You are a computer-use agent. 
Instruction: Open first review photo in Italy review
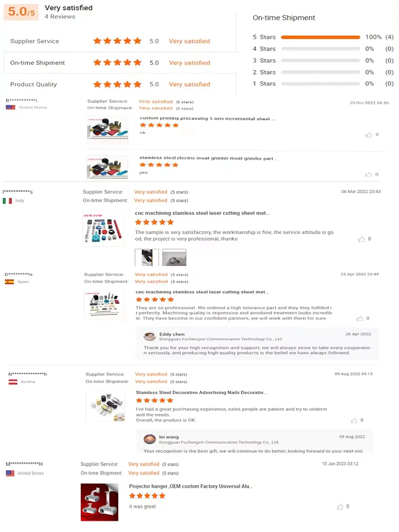coord(147,257)
